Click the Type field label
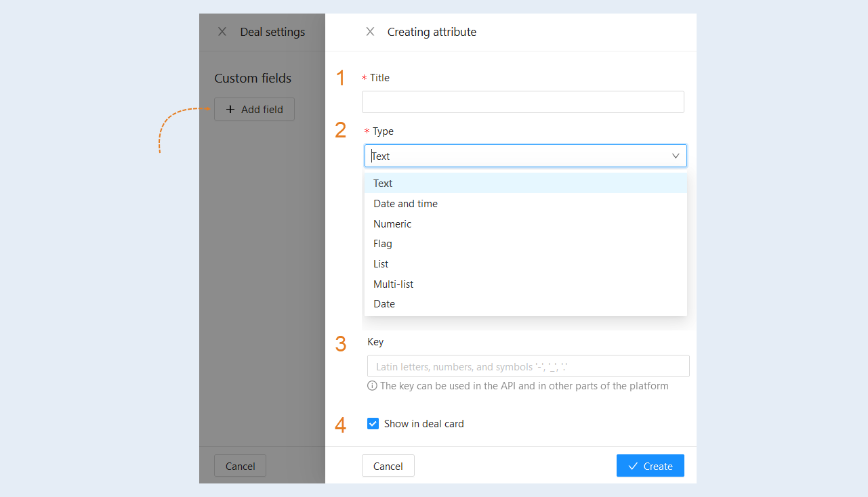The image size is (868, 497). 383,131
